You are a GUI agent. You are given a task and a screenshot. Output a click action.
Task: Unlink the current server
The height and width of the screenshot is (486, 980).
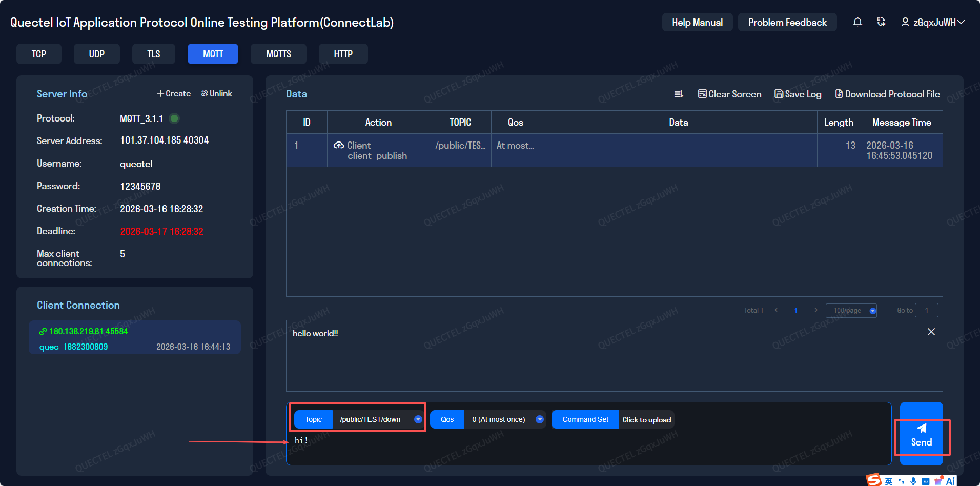click(x=216, y=93)
